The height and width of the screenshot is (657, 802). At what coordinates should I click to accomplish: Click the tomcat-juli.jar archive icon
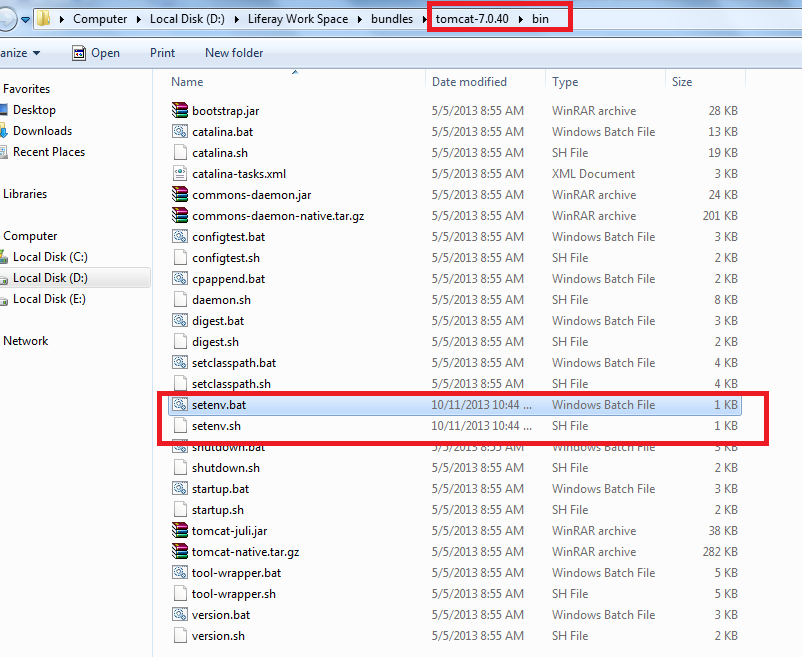coord(180,530)
